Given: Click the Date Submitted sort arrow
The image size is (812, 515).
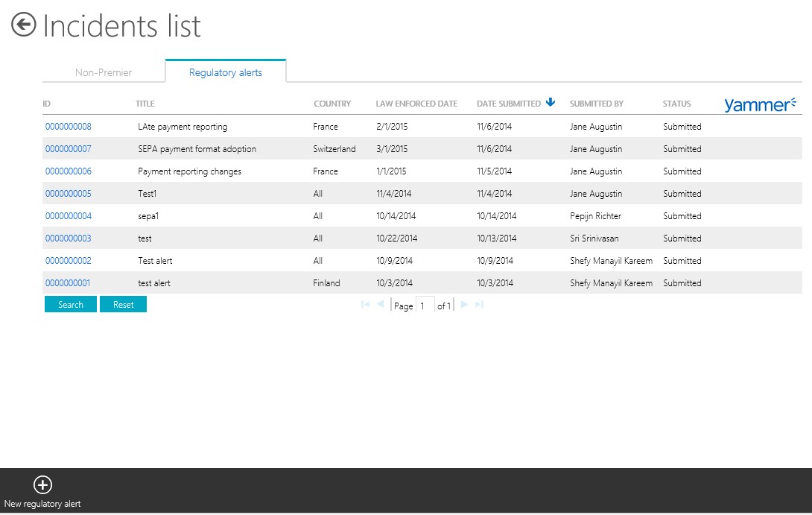Looking at the screenshot, I should tap(551, 103).
